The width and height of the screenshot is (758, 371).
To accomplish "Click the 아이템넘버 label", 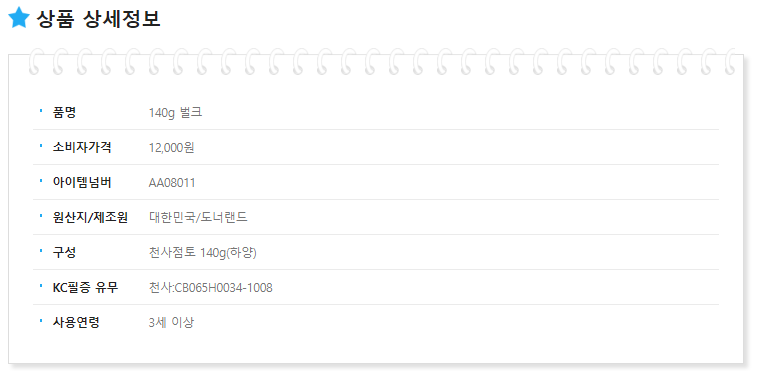I will tap(82, 182).
